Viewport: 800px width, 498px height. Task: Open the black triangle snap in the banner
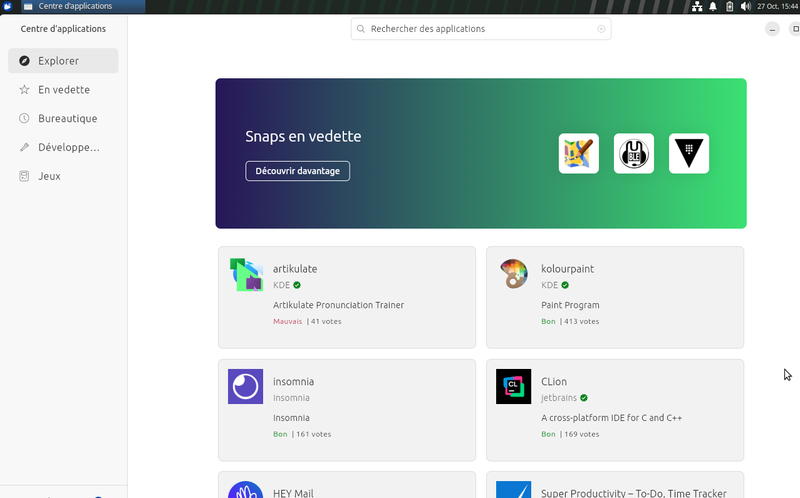[689, 154]
